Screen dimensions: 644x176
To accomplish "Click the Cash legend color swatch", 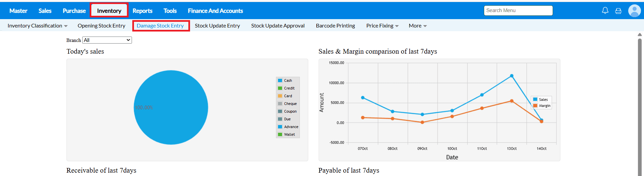I will click(280, 80).
